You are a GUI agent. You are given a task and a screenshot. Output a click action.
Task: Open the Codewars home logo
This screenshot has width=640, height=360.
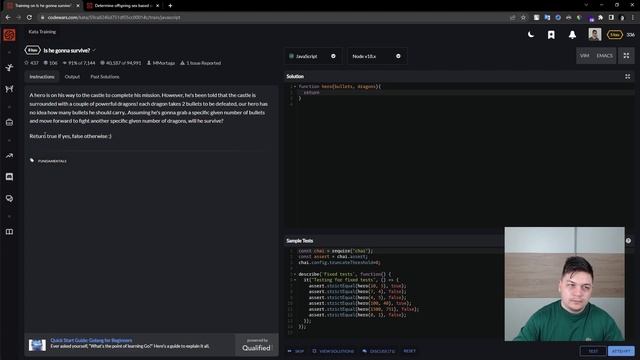click(9, 35)
